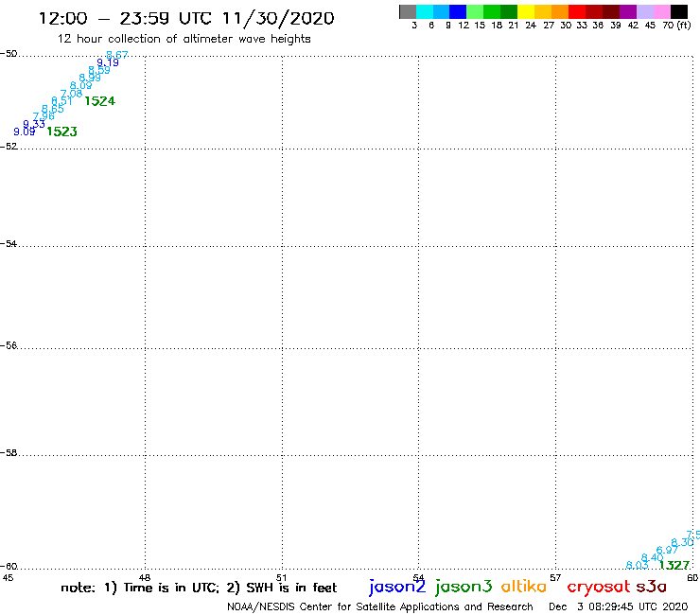Click the pink swatch before 70 ft
The image size is (700, 615).
[x=661, y=11]
